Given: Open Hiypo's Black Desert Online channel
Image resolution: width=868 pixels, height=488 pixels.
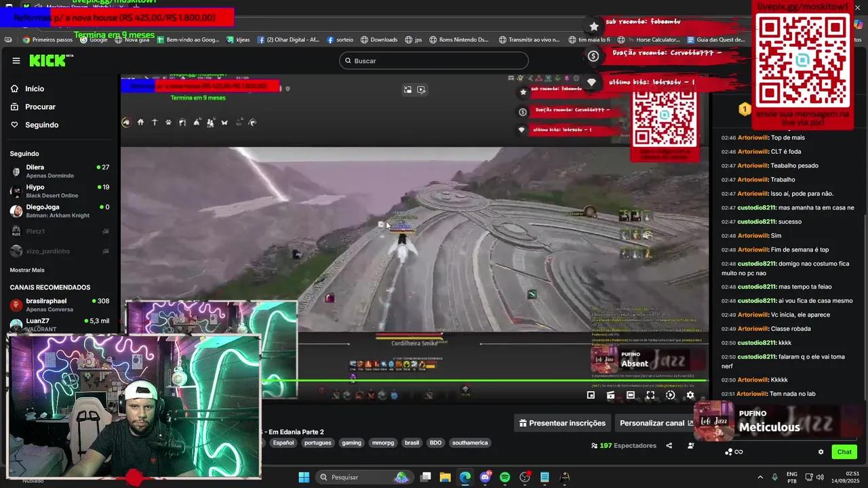Looking at the screenshot, I should 60,191.
